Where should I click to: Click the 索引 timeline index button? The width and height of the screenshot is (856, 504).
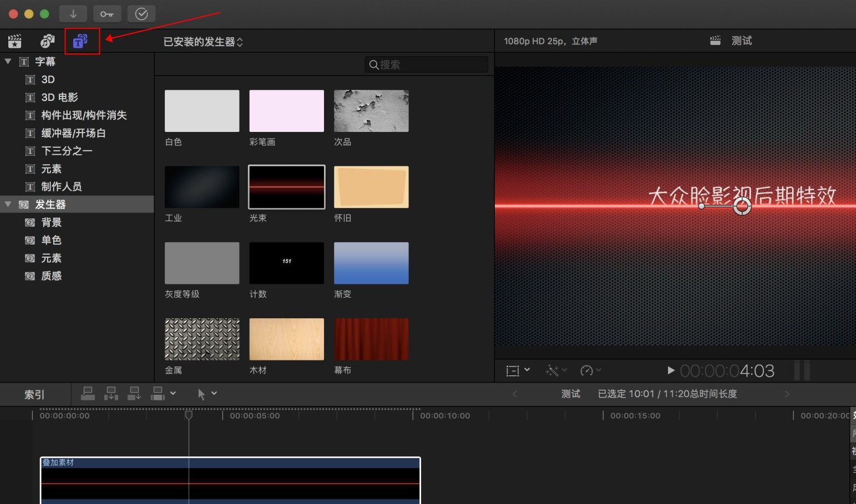pyautogui.click(x=34, y=394)
